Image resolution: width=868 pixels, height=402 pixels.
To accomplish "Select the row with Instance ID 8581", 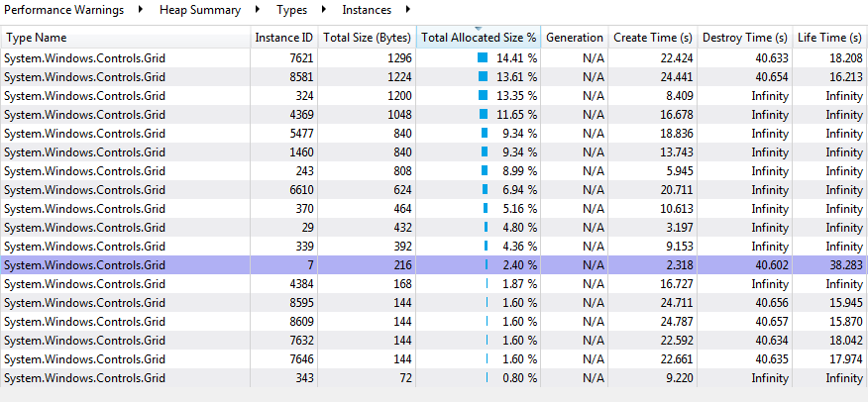I will 434,77.
